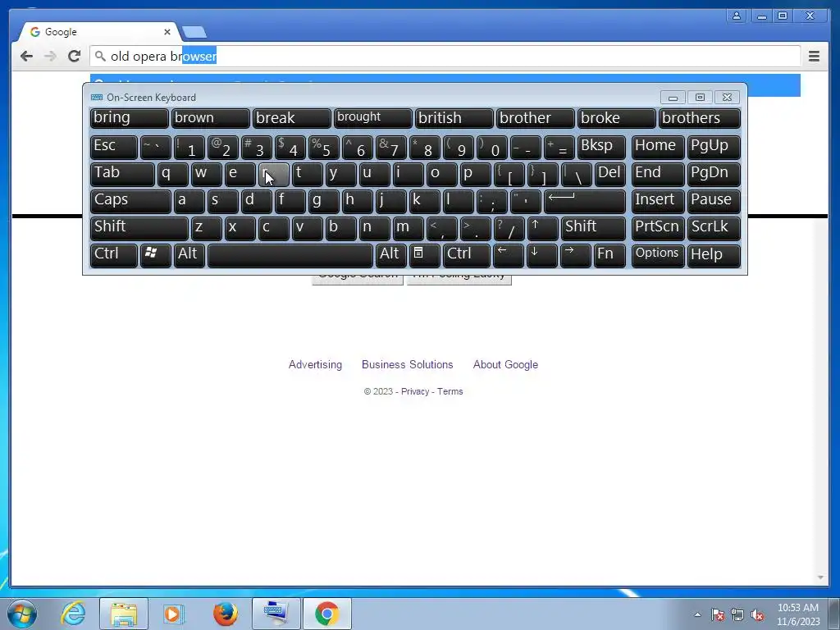840x630 pixels.
Task: Open the Terms link in footer
Action: (450, 391)
